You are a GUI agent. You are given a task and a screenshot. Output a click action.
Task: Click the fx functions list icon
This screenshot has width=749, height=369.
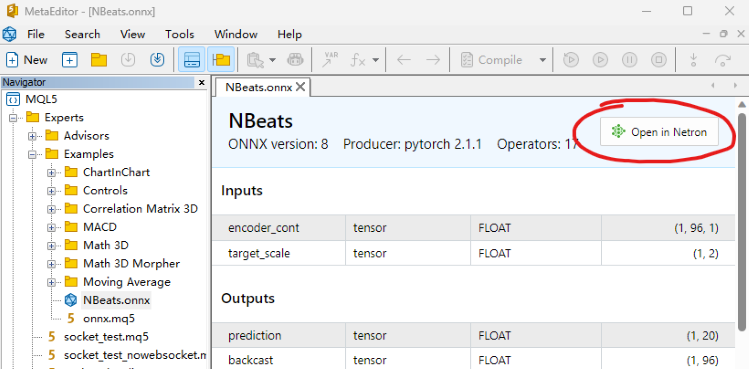[x=358, y=60]
